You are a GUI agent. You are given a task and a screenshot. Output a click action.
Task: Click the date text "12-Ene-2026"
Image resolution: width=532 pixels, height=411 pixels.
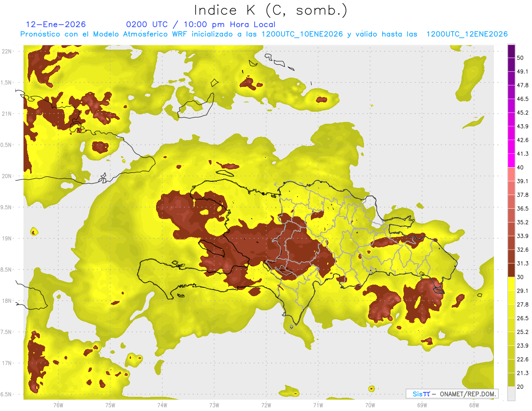point(56,24)
